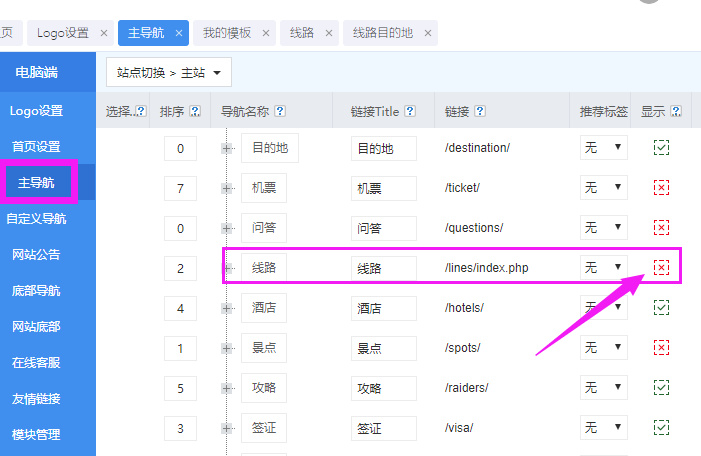Toggle display status for 线路 row
This screenshot has width=701, height=456.
coord(661,267)
